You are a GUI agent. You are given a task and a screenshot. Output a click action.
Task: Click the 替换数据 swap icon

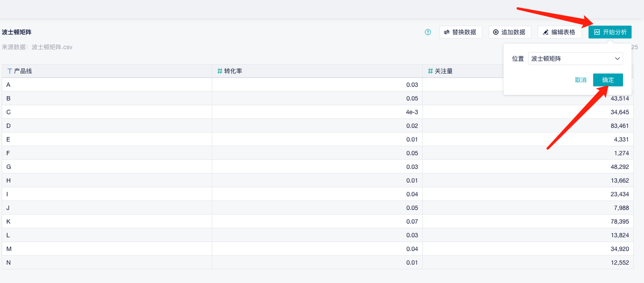click(x=447, y=32)
